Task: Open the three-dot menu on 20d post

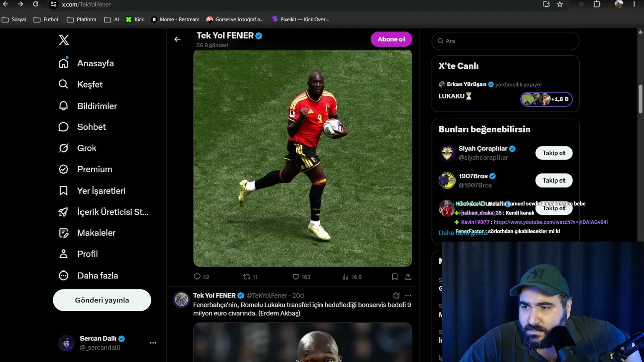Action: [408, 295]
